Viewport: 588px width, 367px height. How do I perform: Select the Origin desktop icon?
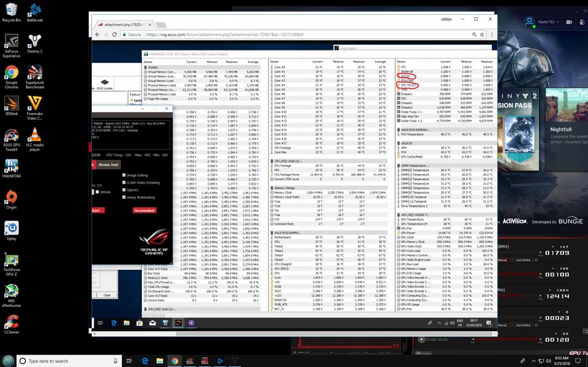click(x=11, y=199)
